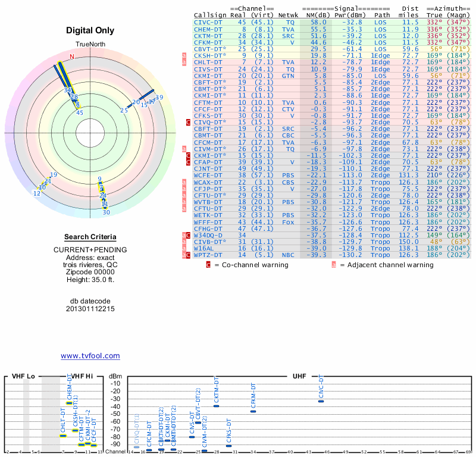This screenshot has height=457, width=476.
Task: Select CBVT-DT callsign in the table
Action: [x=210, y=49]
